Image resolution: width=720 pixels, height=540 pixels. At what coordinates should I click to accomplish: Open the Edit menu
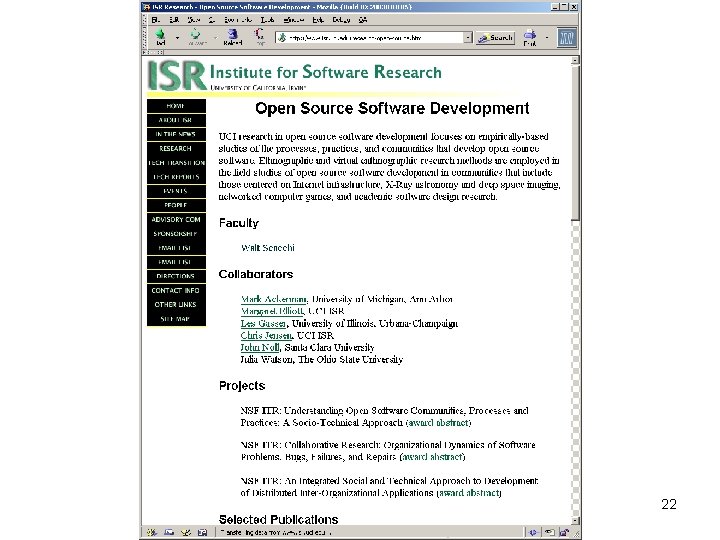point(174,20)
